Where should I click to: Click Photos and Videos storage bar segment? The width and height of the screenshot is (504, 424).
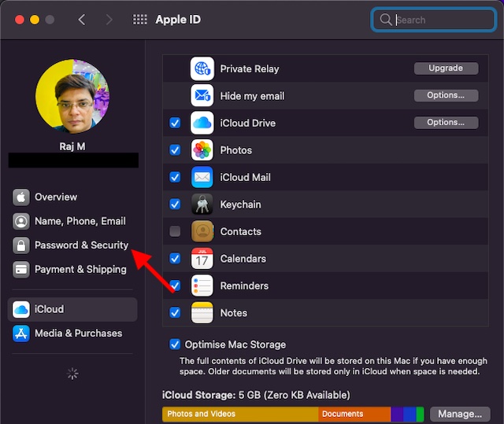[240, 414]
